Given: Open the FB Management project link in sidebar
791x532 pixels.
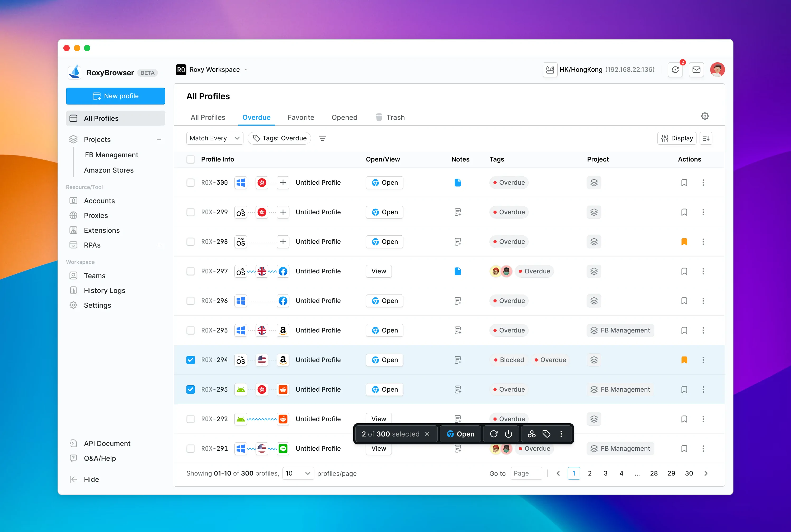Looking at the screenshot, I should (x=111, y=155).
